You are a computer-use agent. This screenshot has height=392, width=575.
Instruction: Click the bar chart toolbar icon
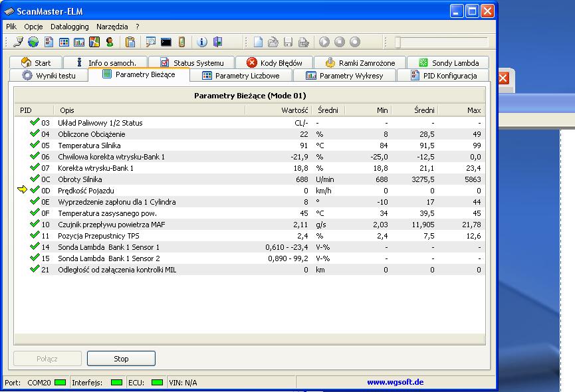[x=79, y=43]
